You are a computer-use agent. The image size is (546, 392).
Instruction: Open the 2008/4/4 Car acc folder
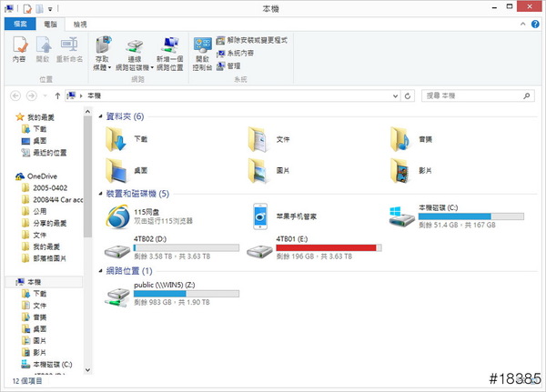click(52, 200)
